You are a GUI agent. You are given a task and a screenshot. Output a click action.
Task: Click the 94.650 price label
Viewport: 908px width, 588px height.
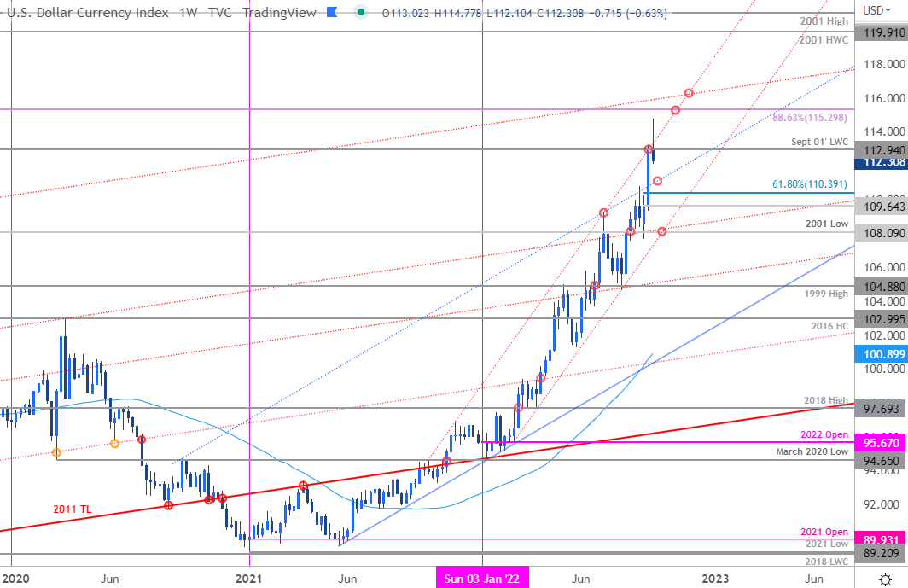[x=882, y=461]
